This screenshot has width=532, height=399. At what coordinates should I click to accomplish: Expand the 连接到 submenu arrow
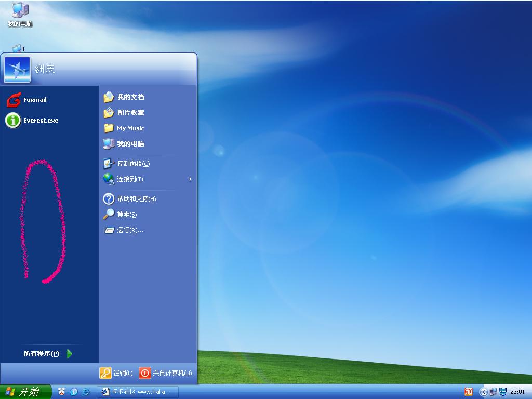tap(190, 179)
